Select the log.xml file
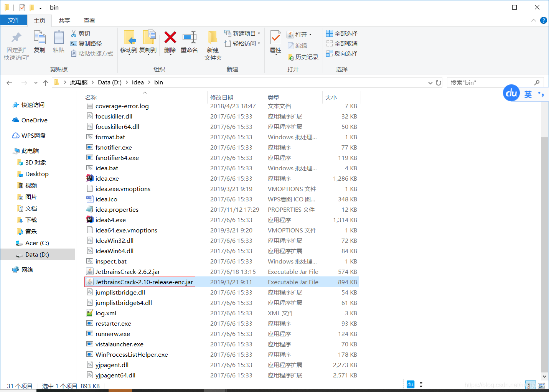This screenshot has width=549, height=392. [106, 313]
